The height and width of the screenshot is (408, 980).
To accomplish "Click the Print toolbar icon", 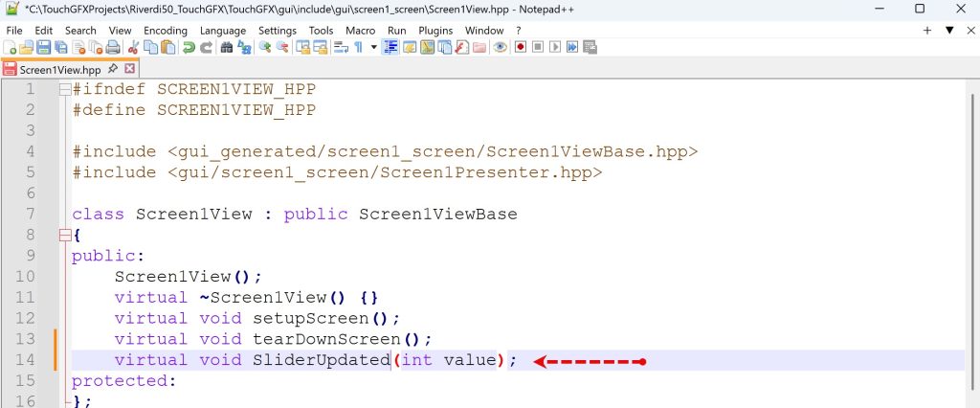I will pos(113,47).
